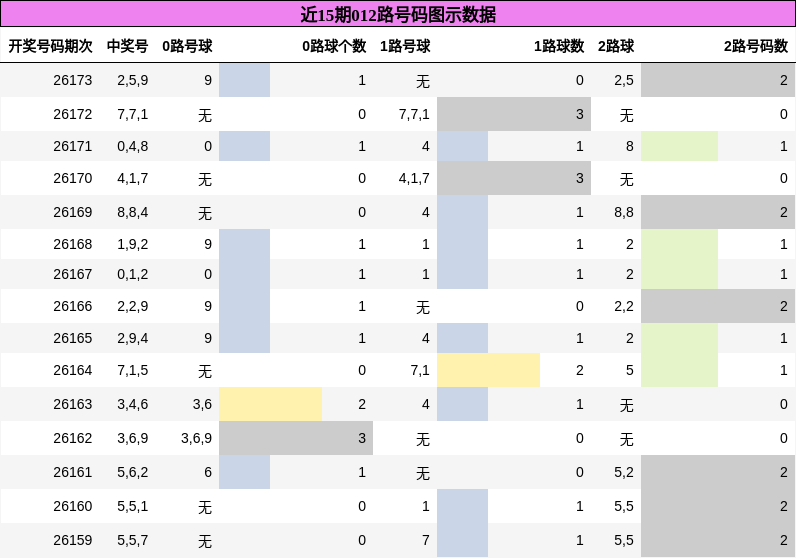Image resolution: width=796 pixels, height=558 pixels.
Task: Select period number 26172
Action: click(73, 114)
